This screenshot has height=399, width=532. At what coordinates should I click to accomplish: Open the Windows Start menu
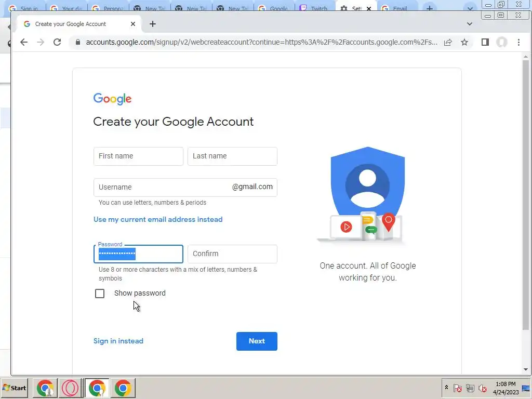coord(14,388)
